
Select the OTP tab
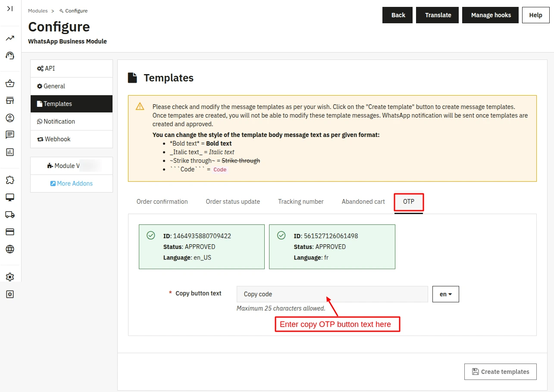(409, 202)
